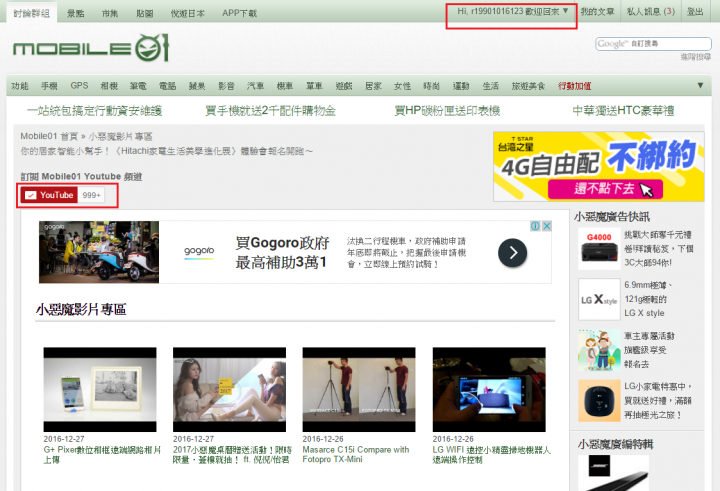Select the 手機 category
This screenshot has width=720, height=491.
click(x=49, y=86)
